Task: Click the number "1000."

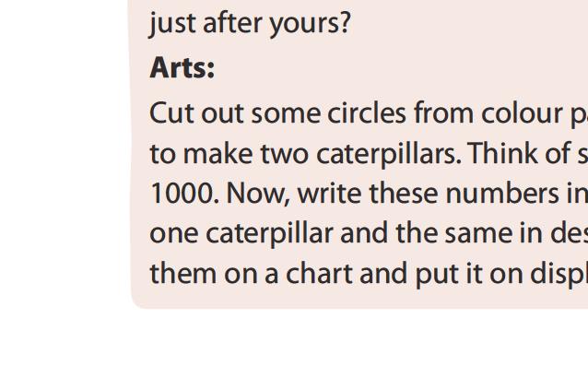Action: pos(184,194)
